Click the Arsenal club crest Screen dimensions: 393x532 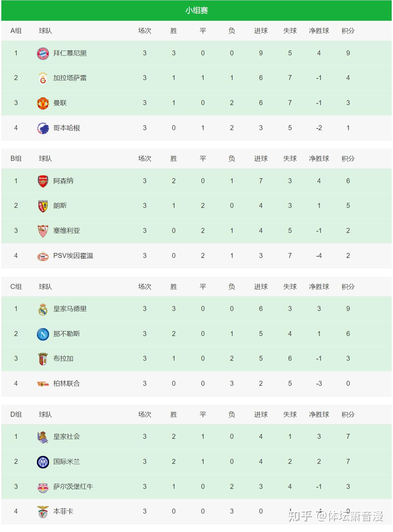[x=43, y=181]
